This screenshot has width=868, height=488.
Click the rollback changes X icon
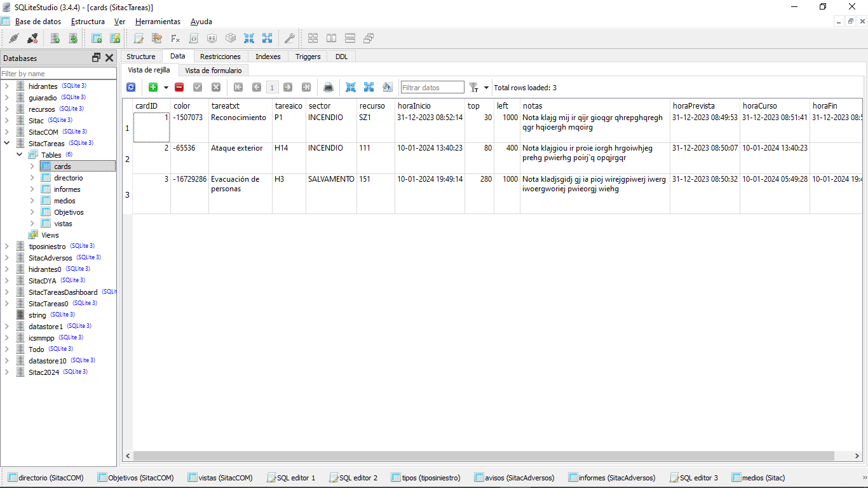[216, 87]
